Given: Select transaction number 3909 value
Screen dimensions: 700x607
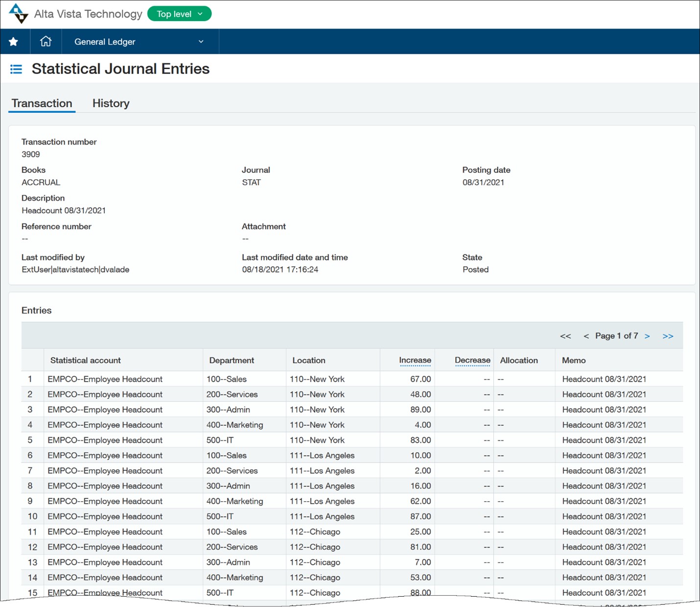Looking at the screenshot, I should pos(31,154).
